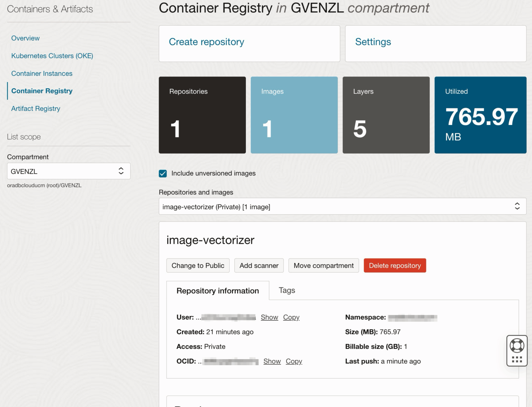Disable the Include unversioned images checkbox
Viewport: 532px width, 407px height.
pos(163,173)
